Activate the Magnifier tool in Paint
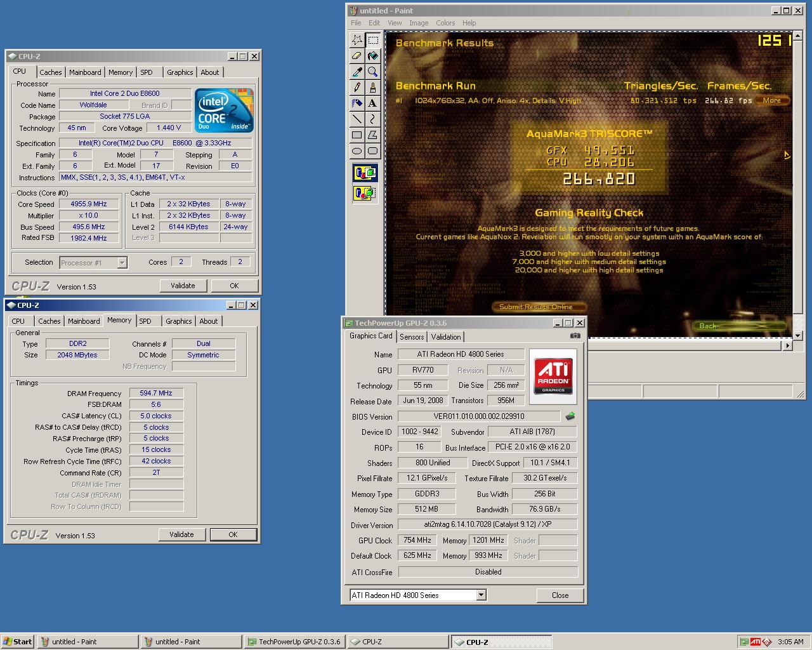The height and width of the screenshot is (650, 812). [x=373, y=72]
